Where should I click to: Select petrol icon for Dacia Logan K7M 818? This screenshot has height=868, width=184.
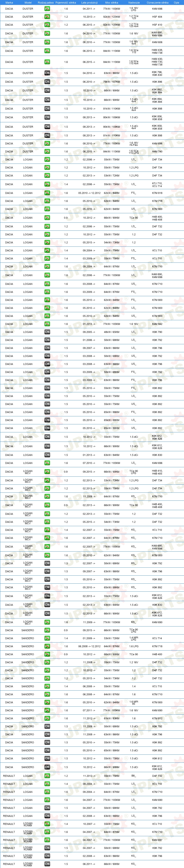[x=47, y=193]
